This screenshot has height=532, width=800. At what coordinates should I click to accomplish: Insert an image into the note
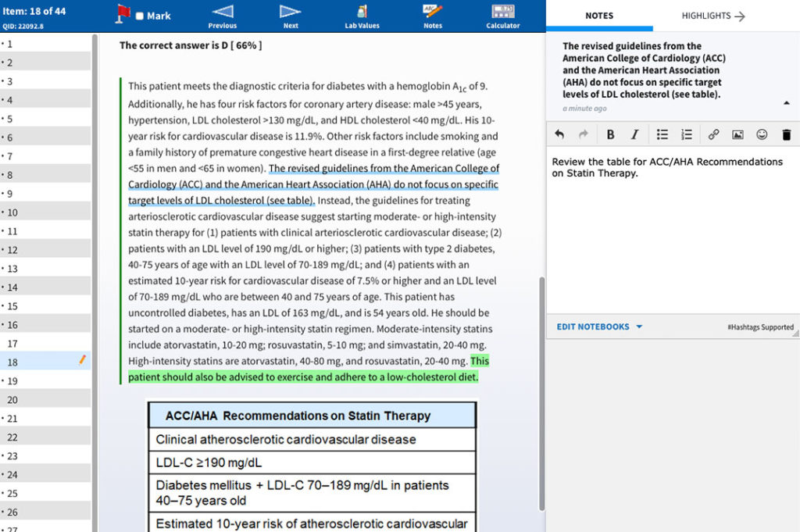click(x=737, y=134)
